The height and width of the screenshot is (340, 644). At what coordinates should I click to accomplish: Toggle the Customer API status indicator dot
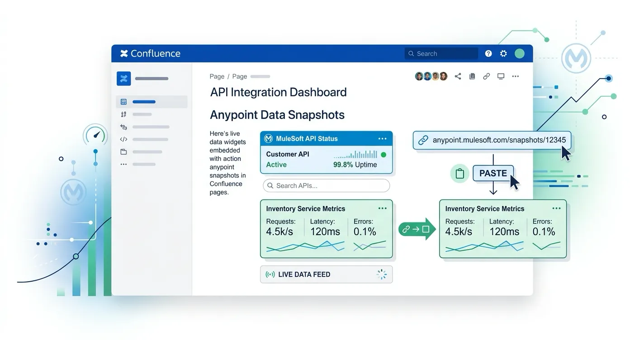tap(383, 154)
